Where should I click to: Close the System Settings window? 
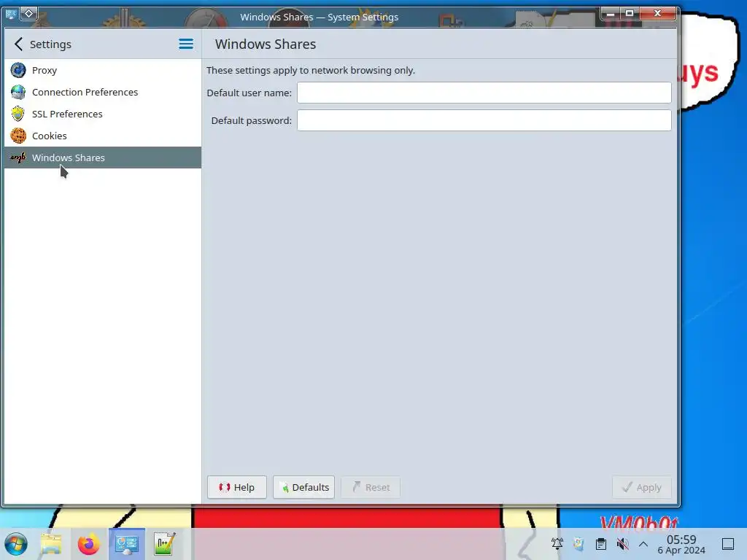657,13
